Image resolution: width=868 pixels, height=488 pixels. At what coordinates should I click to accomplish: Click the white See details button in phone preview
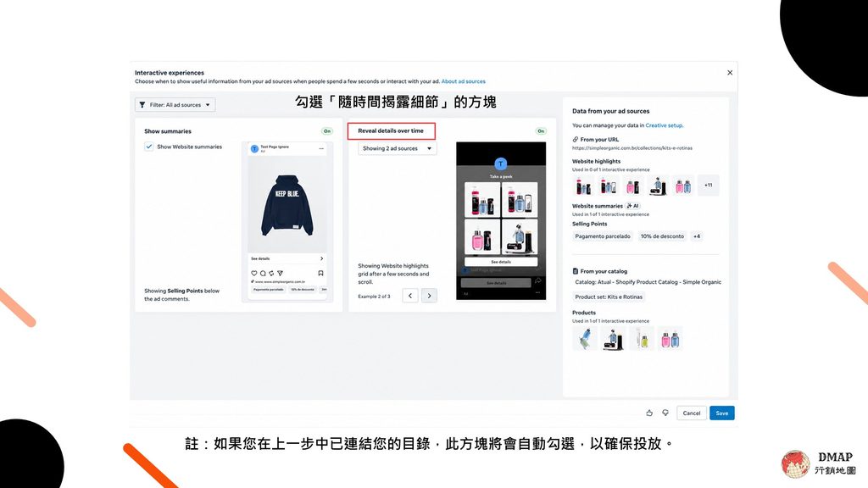click(501, 262)
